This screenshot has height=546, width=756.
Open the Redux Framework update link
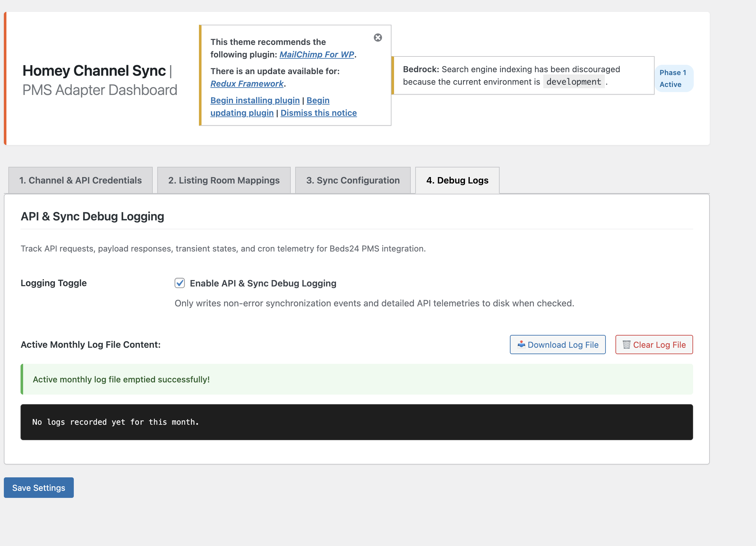(x=247, y=84)
